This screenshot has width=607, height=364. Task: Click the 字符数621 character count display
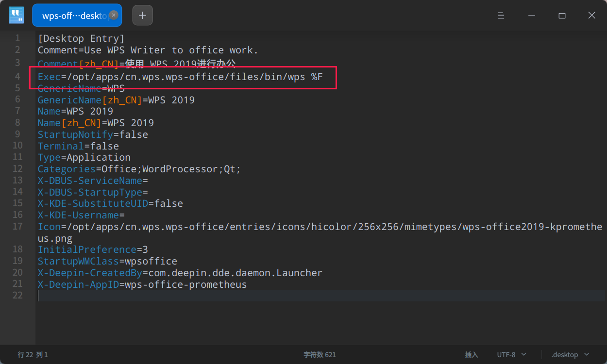point(320,354)
